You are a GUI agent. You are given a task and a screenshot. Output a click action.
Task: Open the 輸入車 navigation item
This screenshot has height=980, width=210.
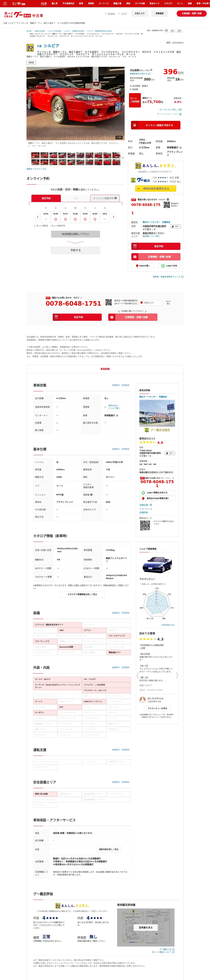pos(54,3)
